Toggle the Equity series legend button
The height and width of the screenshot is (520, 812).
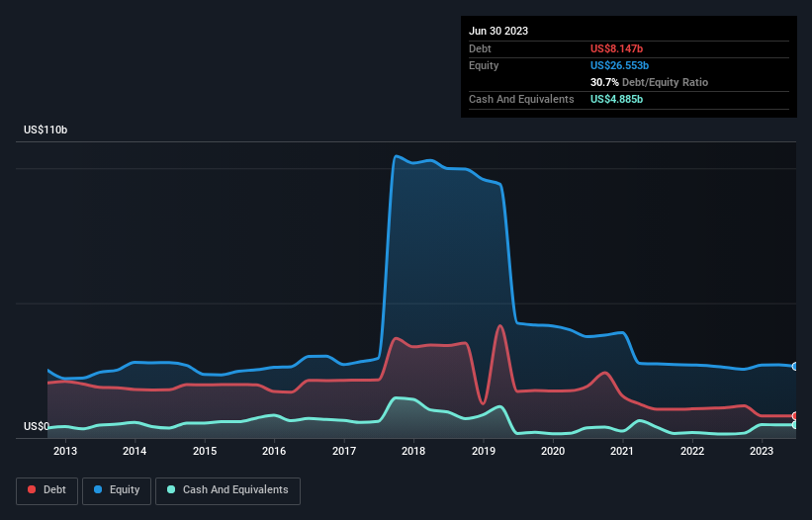[117, 490]
